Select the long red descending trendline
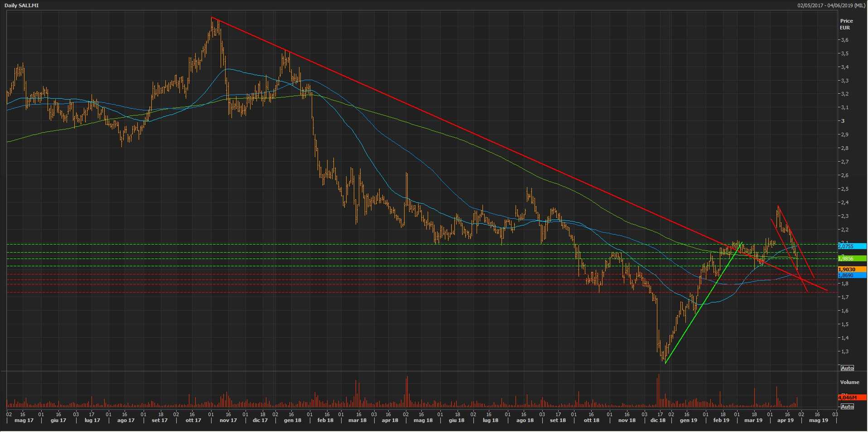This screenshot has height=432, width=868. [x=453, y=126]
